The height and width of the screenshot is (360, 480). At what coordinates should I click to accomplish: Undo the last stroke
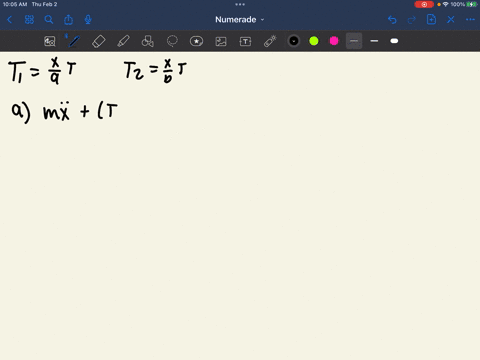point(392,20)
